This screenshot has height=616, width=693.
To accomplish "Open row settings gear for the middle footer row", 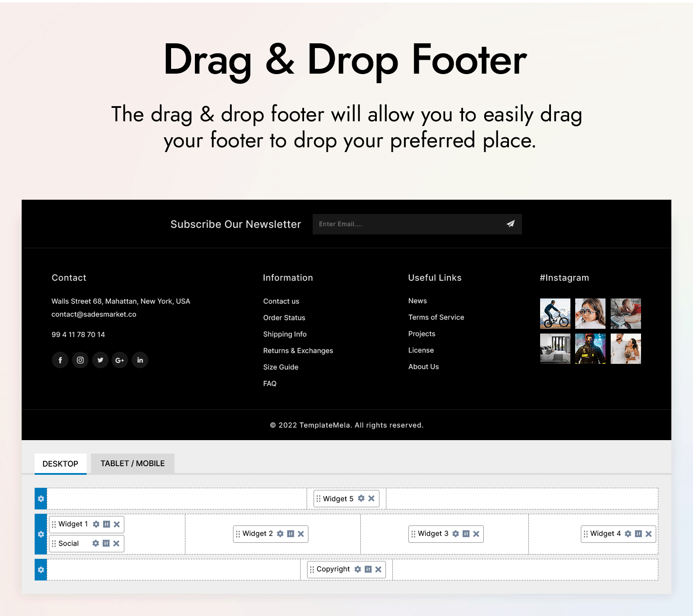I will click(41, 534).
